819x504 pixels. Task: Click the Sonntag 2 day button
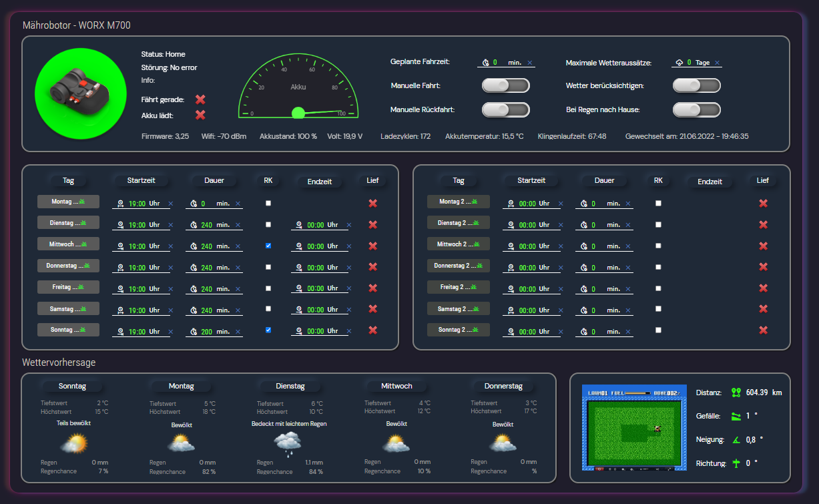pos(459,330)
